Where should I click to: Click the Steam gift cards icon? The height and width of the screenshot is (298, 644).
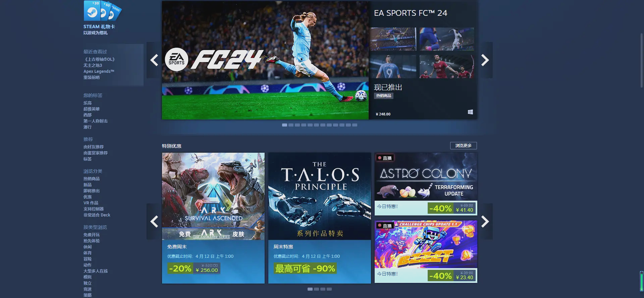pyautogui.click(x=102, y=11)
